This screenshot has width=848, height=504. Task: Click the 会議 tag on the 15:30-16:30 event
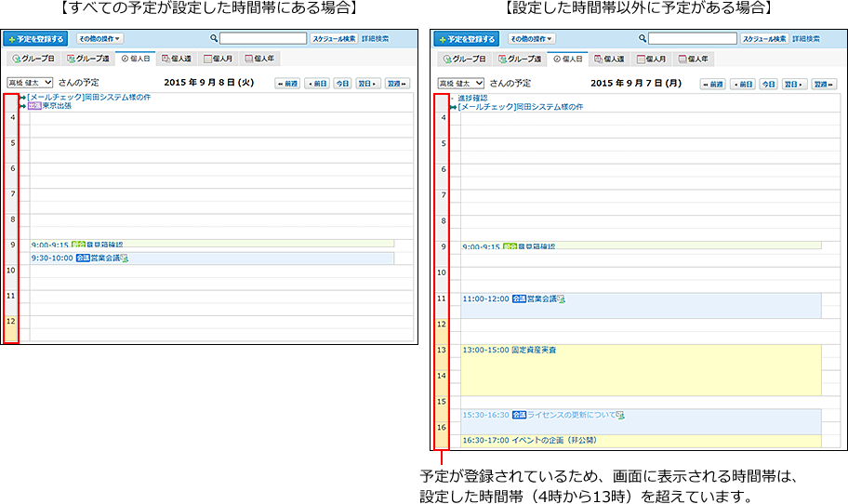tap(519, 415)
